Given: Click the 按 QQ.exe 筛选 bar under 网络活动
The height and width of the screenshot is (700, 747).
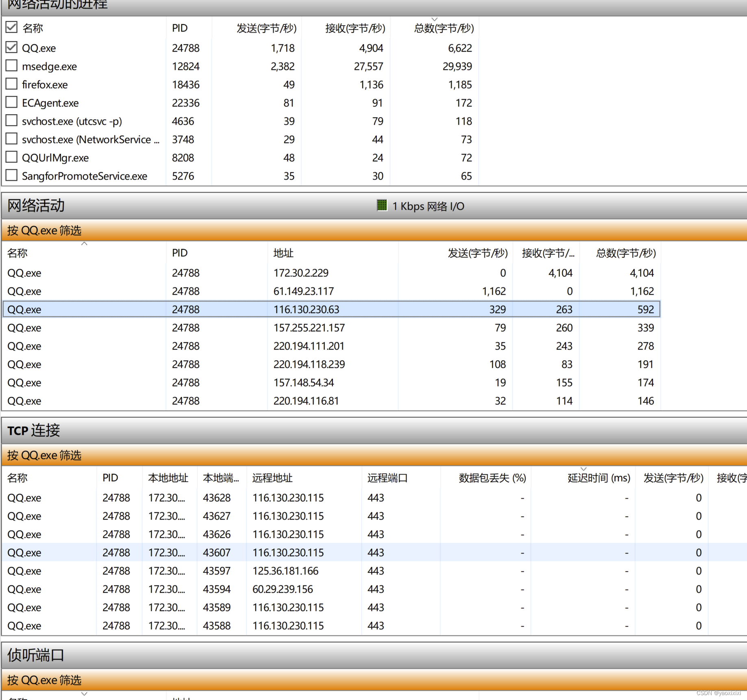Looking at the screenshot, I should coord(374,230).
